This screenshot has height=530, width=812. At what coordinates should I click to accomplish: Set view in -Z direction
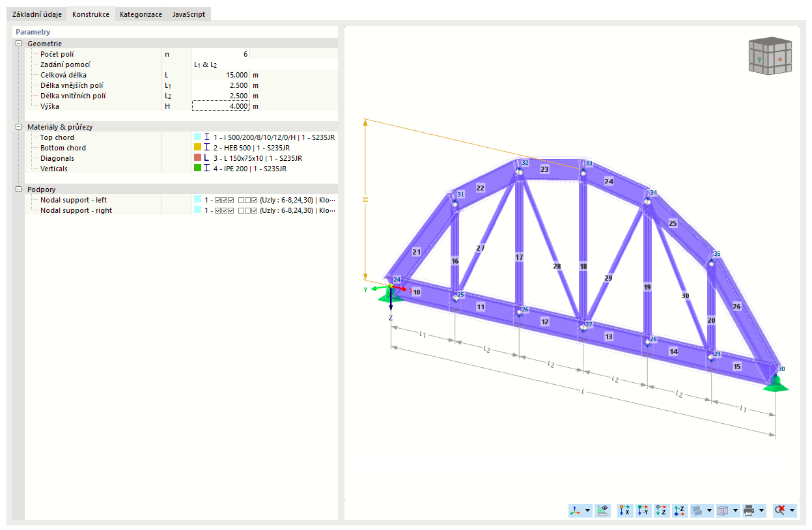[x=680, y=510]
